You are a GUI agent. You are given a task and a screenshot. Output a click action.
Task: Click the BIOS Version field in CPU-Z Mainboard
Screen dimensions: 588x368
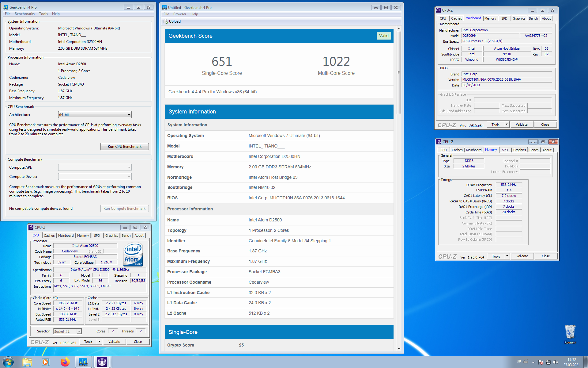point(507,79)
